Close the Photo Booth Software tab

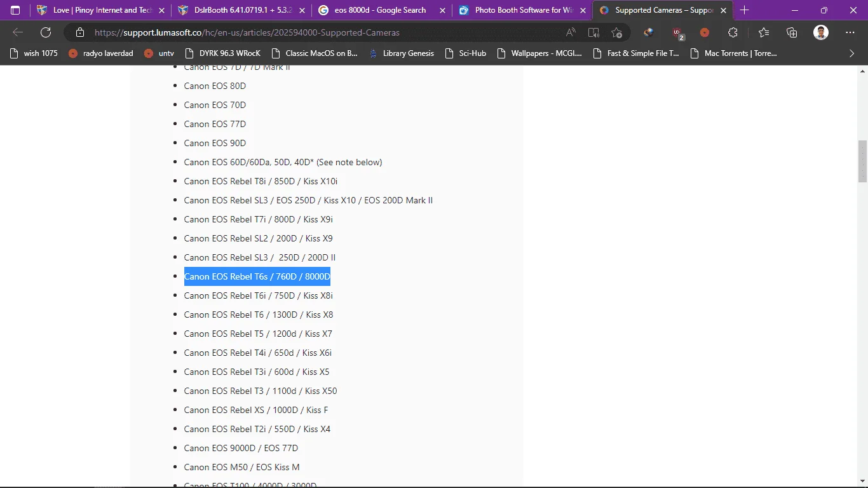(x=583, y=10)
